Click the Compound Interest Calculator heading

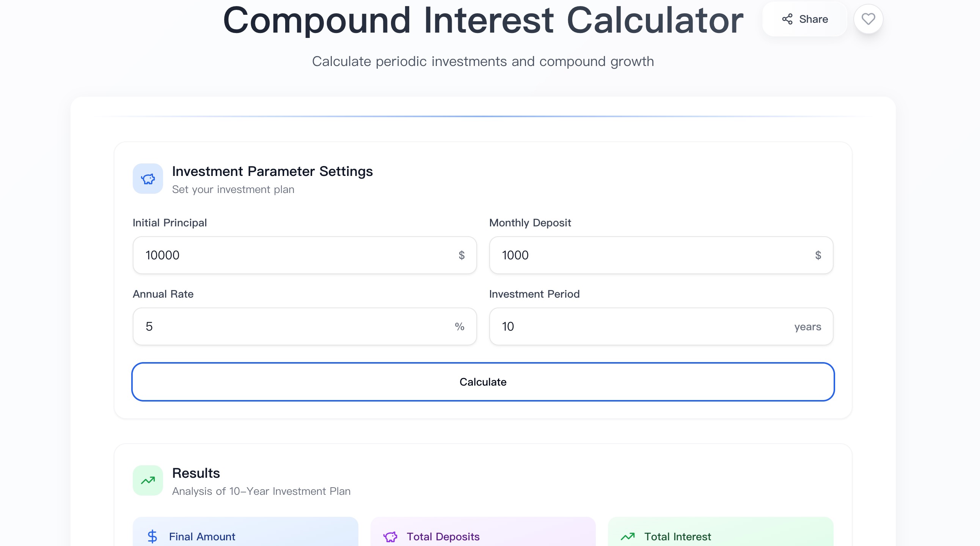[483, 20]
